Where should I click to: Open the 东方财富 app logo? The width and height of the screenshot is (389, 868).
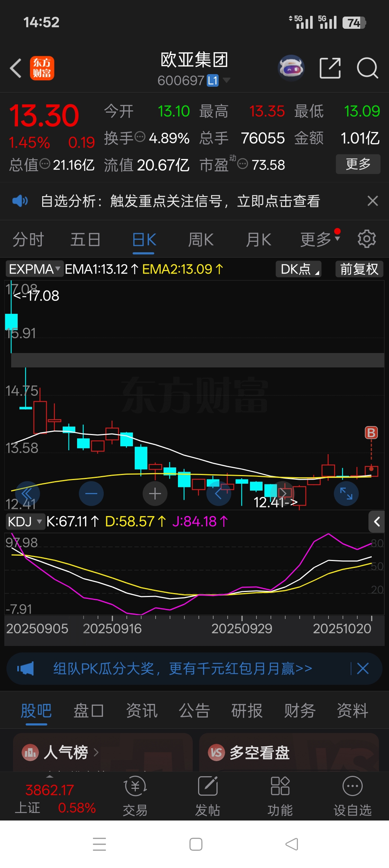coord(42,68)
